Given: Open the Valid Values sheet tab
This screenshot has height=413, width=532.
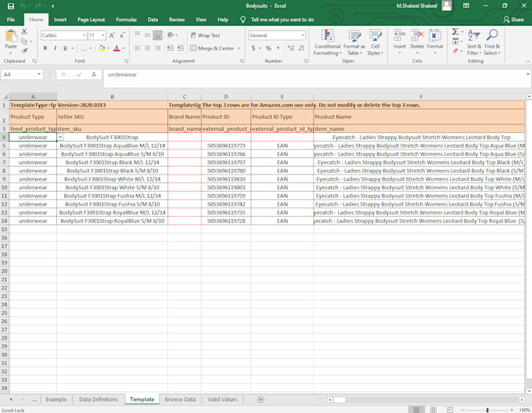Looking at the screenshot, I should [x=222, y=400].
